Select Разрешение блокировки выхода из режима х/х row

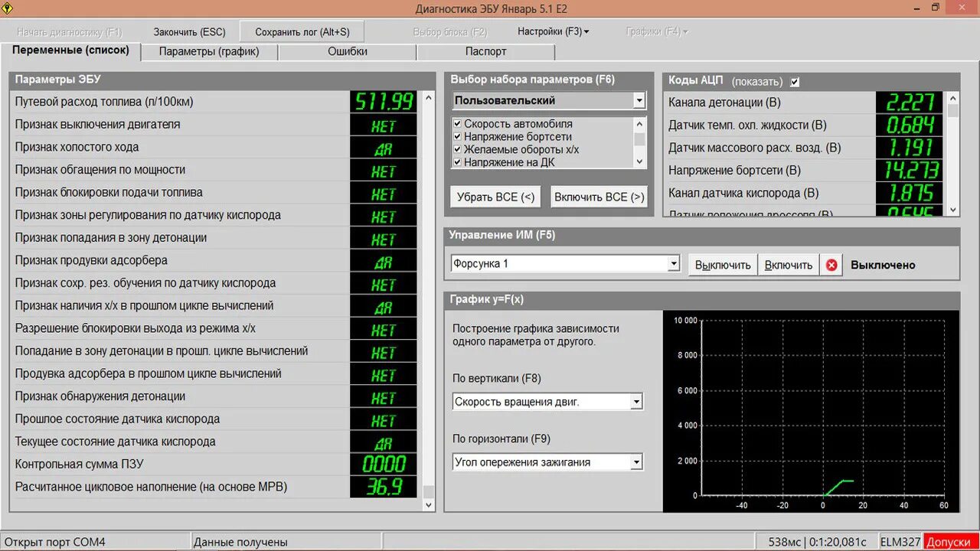[216, 328]
